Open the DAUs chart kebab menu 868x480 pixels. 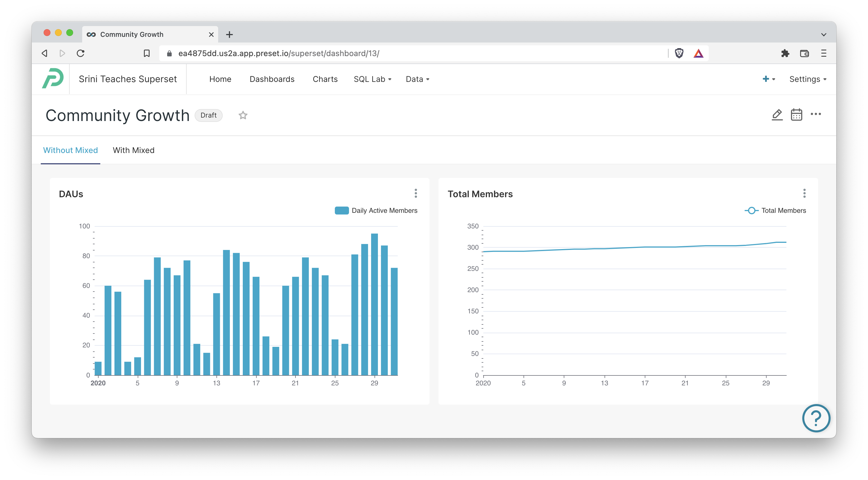pyautogui.click(x=416, y=194)
